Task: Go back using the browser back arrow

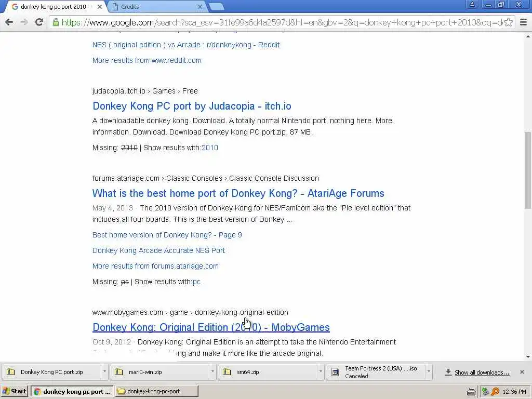Action: click(x=9, y=22)
